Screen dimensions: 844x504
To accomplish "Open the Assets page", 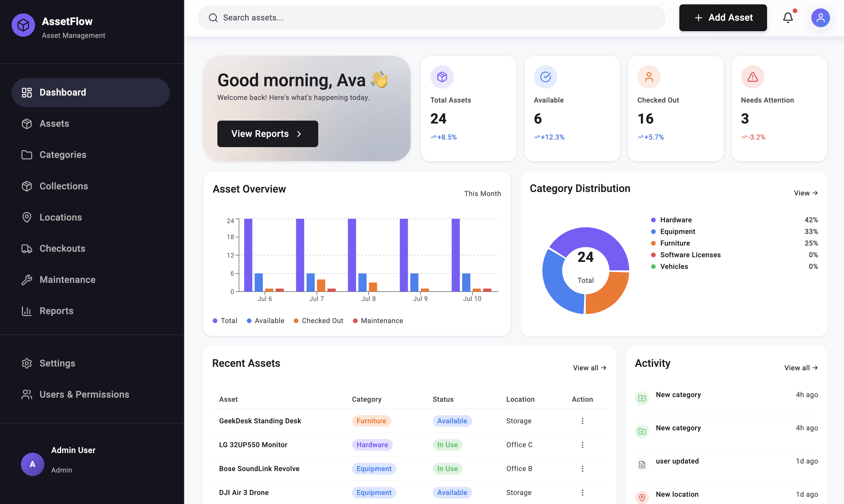I will point(90,124).
